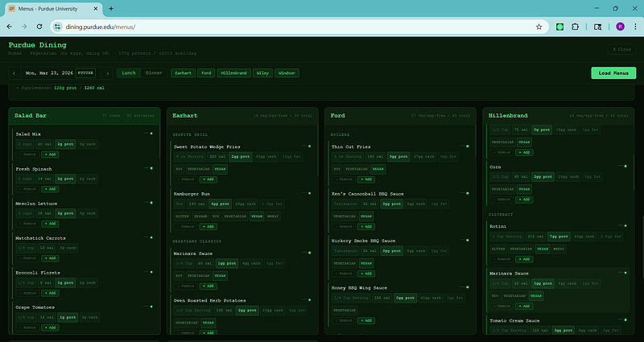This screenshot has height=342, width=644.
Task: Remove Salad Mix from the meal
Action: 28,155
